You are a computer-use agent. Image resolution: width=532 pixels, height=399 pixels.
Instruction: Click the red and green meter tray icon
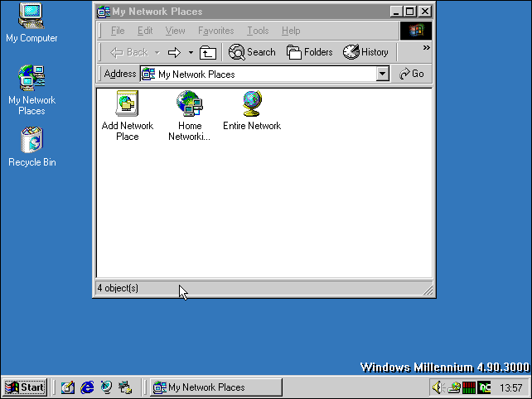tap(469, 387)
